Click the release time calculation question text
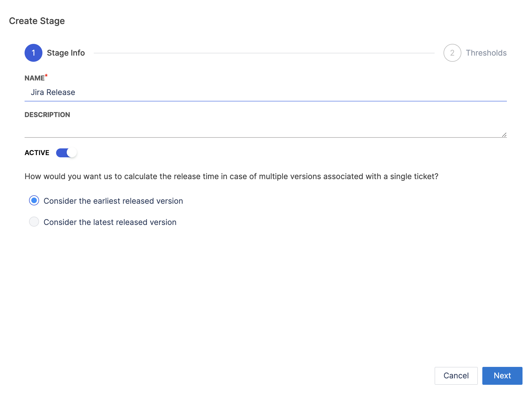The image size is (532, 394). click(231, 177)
